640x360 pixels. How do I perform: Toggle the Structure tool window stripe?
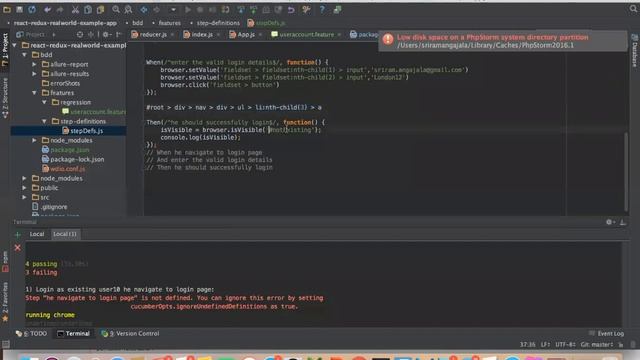[x=5, y=98]
